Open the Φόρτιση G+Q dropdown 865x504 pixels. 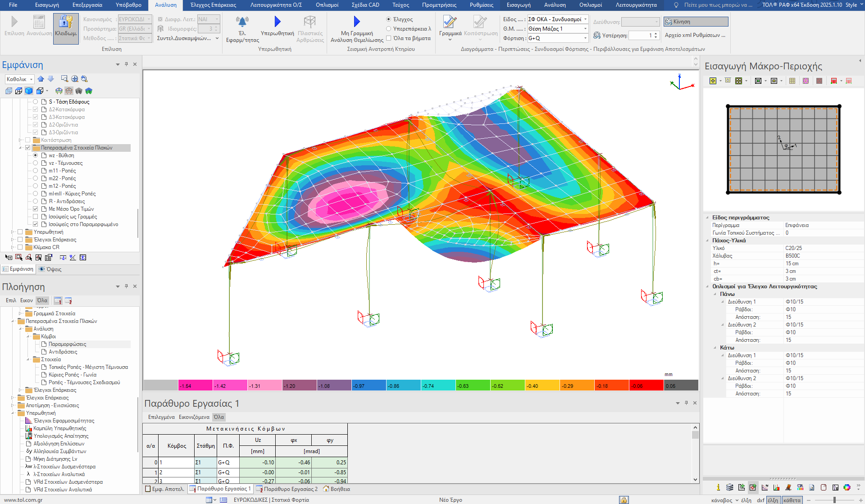pos(585,38)
